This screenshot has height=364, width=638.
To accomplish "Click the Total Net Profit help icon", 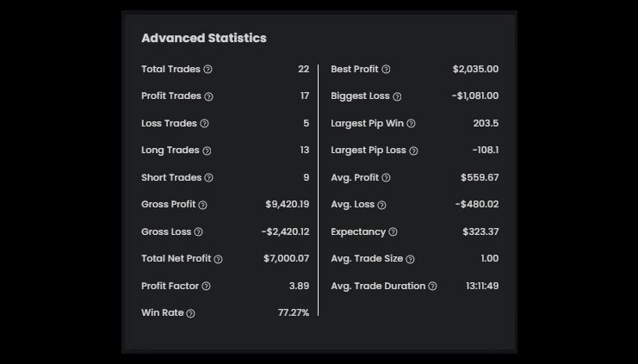I will point(218,259).
